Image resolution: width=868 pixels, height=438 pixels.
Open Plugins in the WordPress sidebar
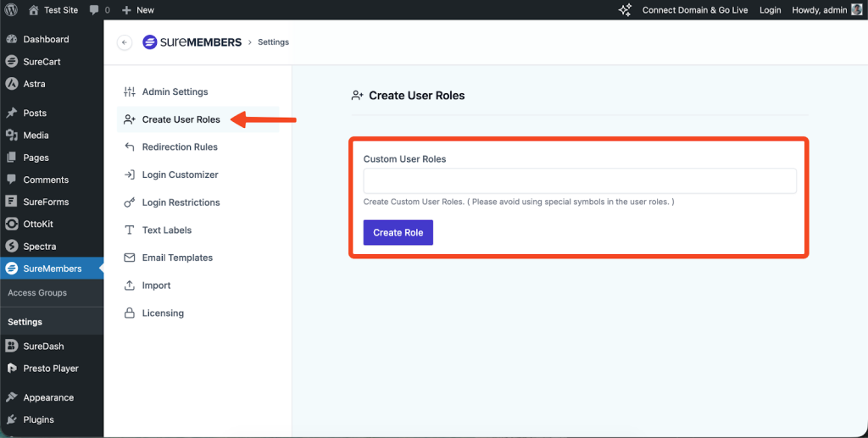38,419
